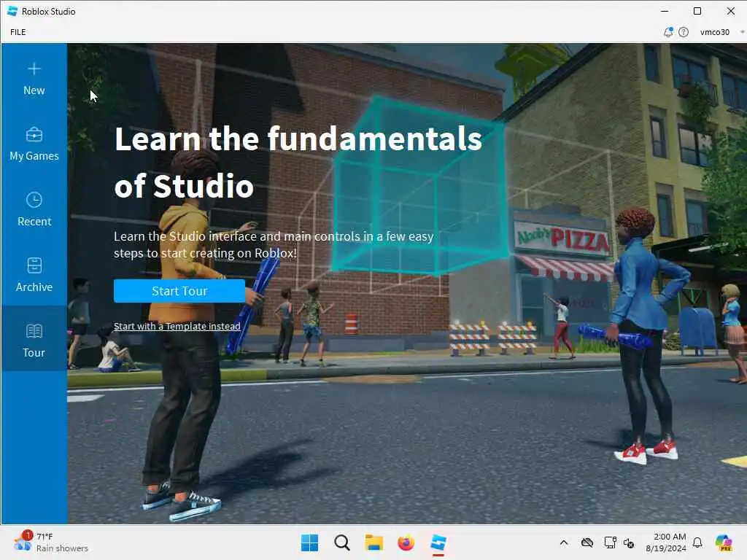Open My Games in the sidebar
The image size is (747, 560).
coord(34,144)
